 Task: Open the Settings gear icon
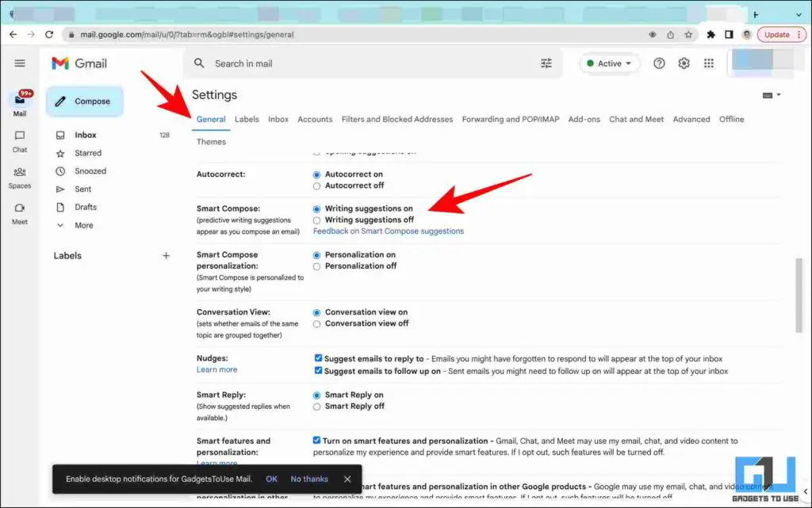point(684,63)
